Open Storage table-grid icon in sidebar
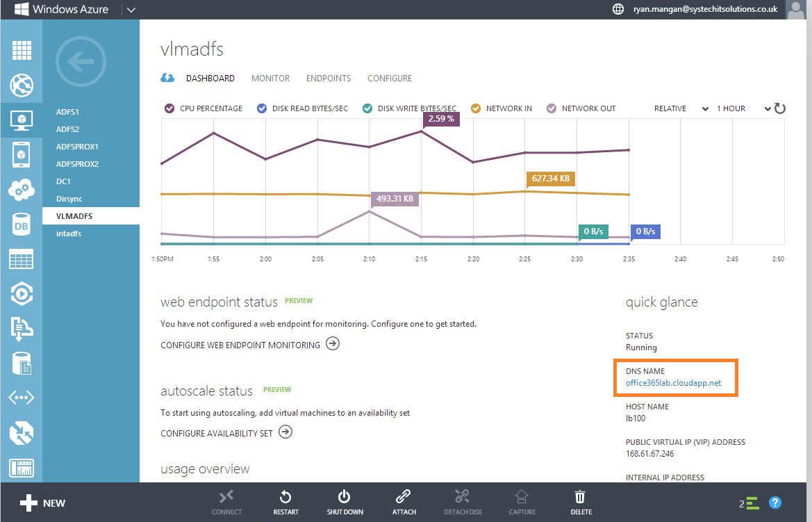 [x=22, y=259]
